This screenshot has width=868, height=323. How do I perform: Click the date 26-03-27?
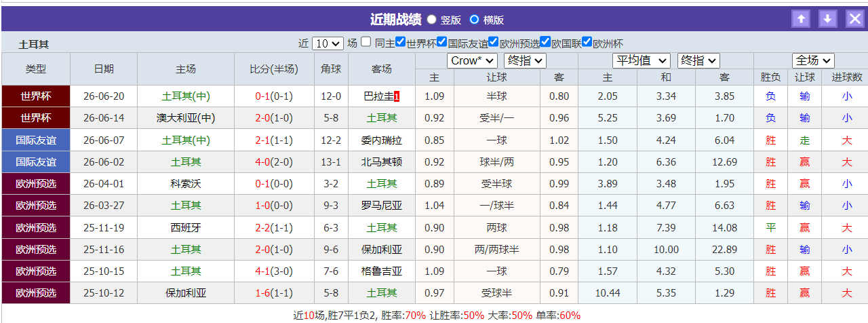pyautogui.click(x=104, y=206)
